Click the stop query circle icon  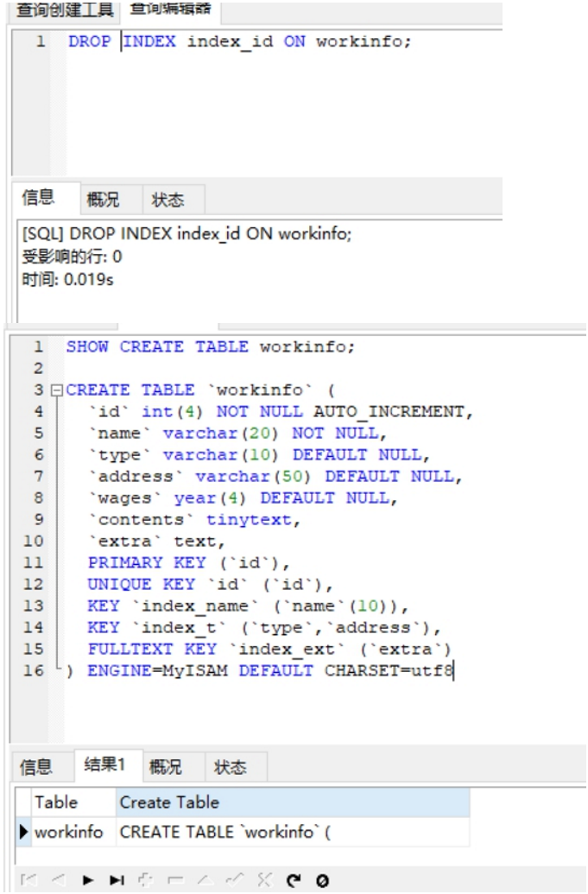pos(322,880)
